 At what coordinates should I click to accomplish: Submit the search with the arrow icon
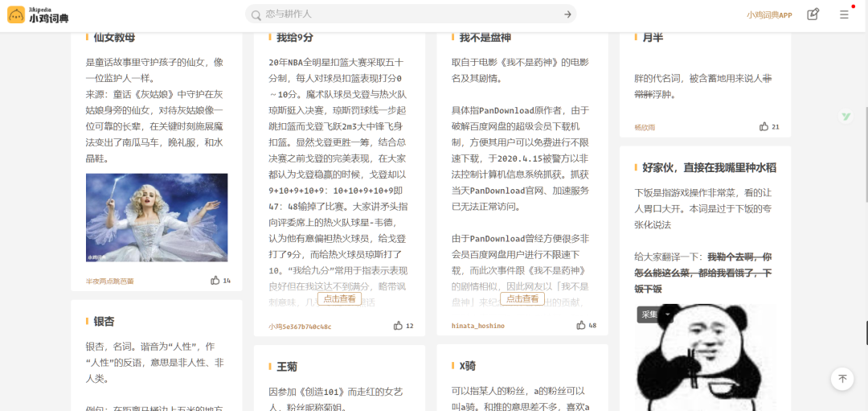(567, 14)
